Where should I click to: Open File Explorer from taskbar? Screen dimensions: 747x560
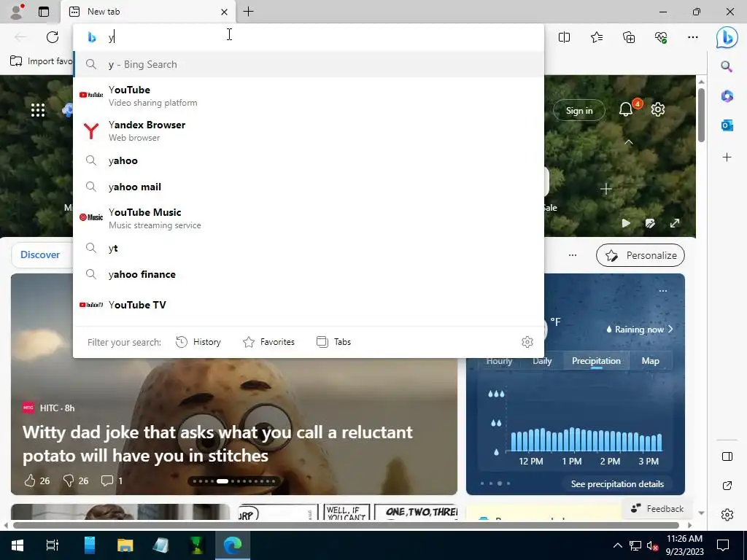[125, 545]
